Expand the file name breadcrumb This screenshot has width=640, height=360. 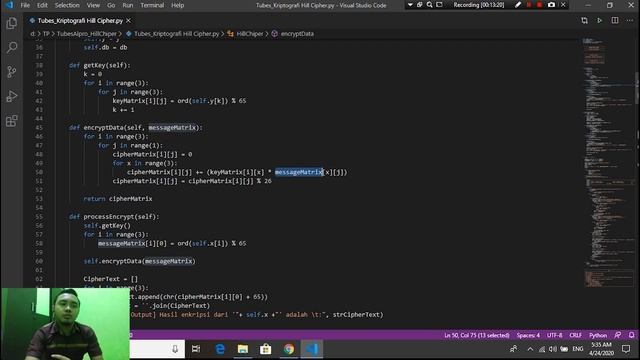pos(176,34)
